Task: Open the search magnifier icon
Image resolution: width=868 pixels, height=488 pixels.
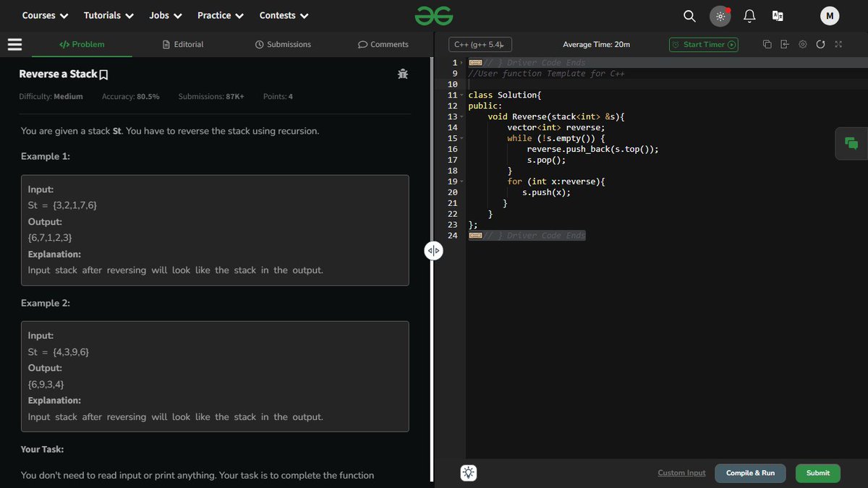Action: (x=690, y=16)
